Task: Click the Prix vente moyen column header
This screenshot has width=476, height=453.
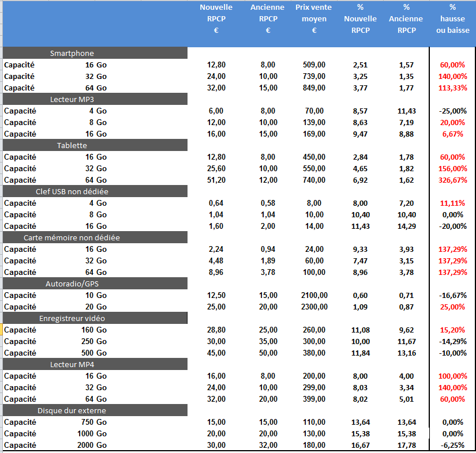Action: pos(314,18)
